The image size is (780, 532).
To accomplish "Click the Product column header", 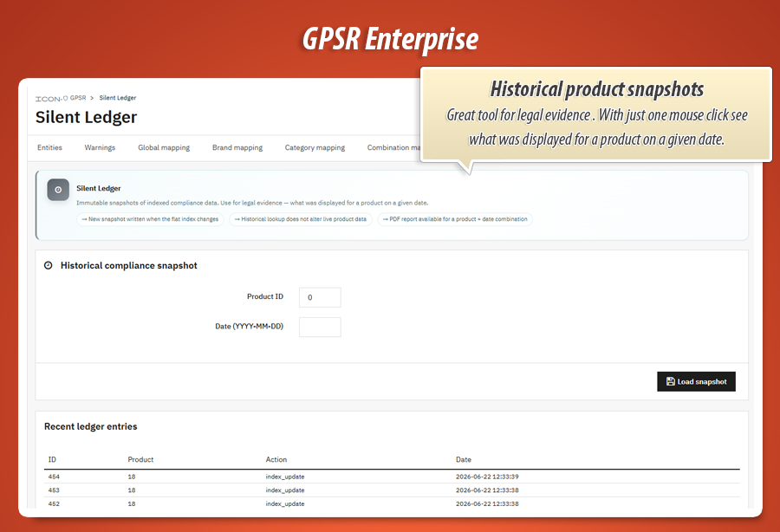I will click(140, 459).
